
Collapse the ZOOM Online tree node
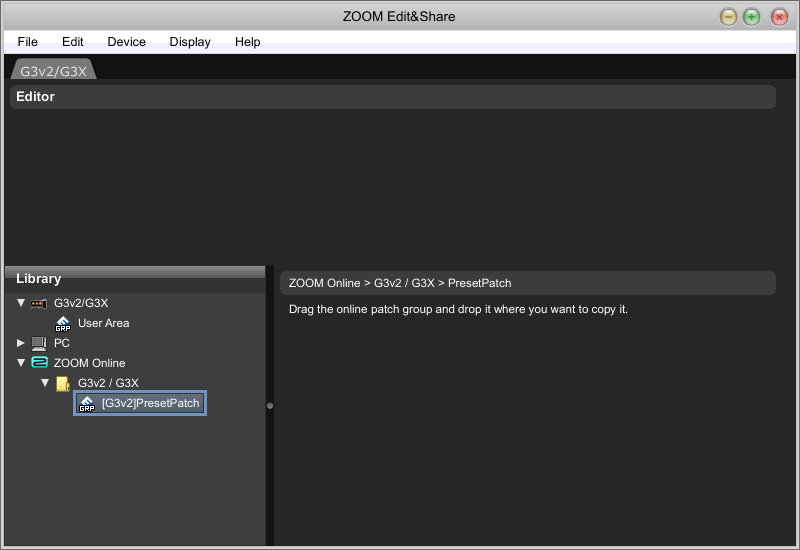pos(21,363)
